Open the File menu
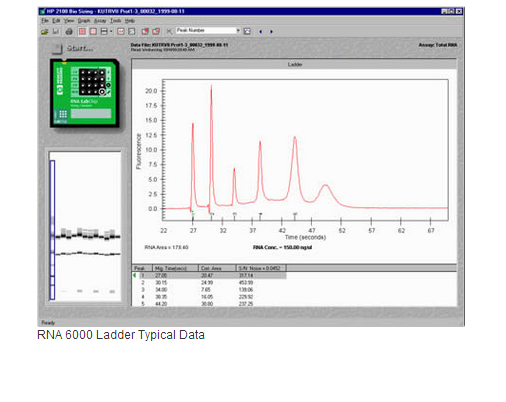The image size is (506, 402). (45, 21)
